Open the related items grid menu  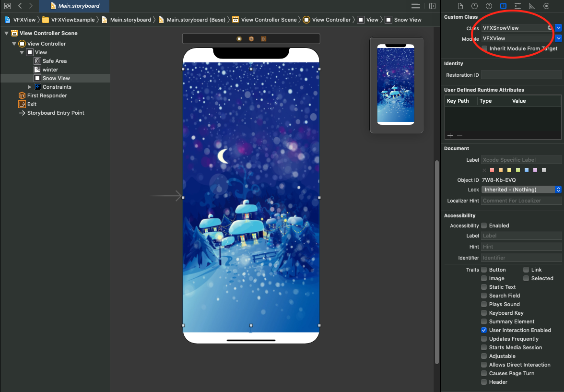coord(7,6)
